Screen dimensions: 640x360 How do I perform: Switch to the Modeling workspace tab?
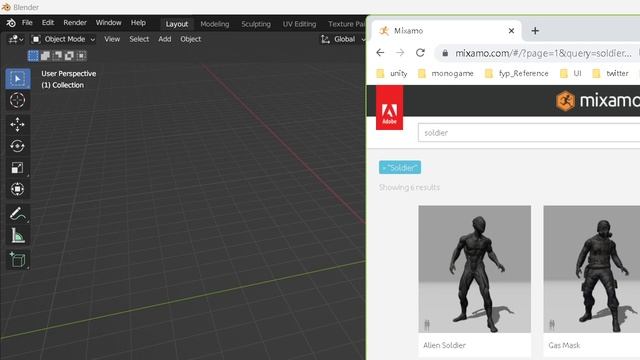[215, 24]
